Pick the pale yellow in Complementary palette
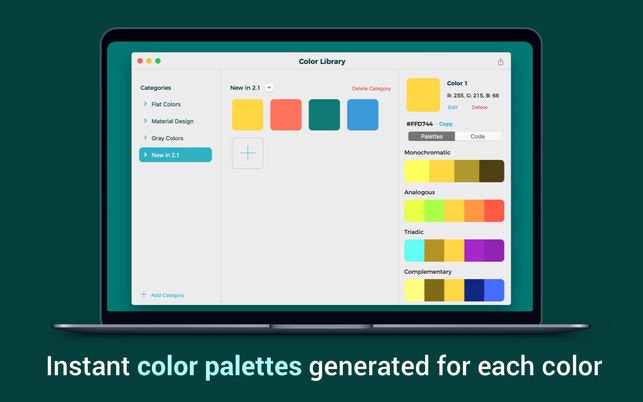This screenshot has width=643, height=402. tap(414, 290)
